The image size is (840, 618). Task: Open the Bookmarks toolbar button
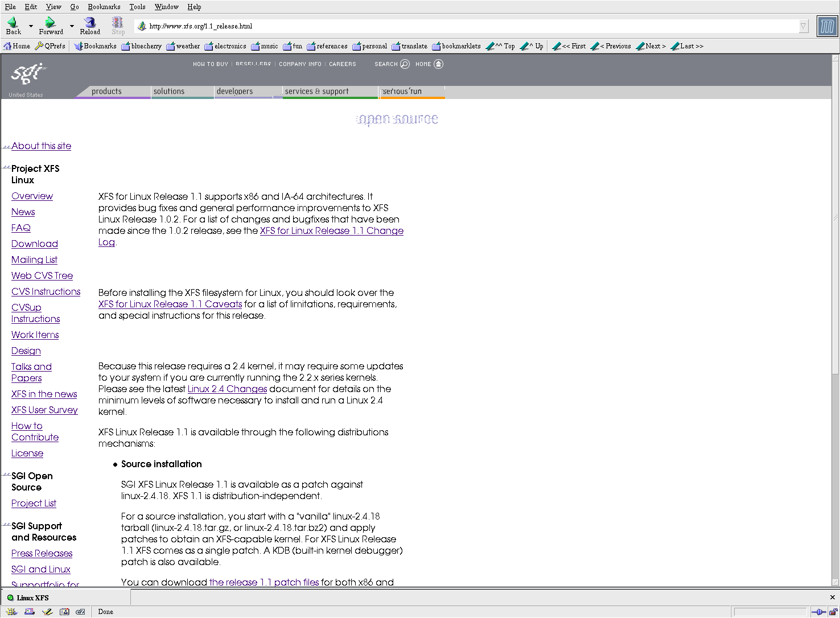point(96,46)
